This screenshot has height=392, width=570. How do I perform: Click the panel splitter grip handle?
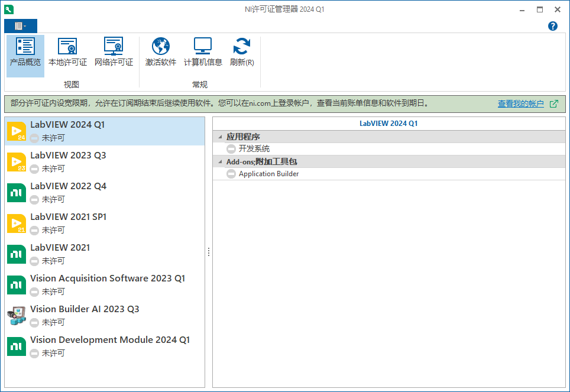point(209,252)
